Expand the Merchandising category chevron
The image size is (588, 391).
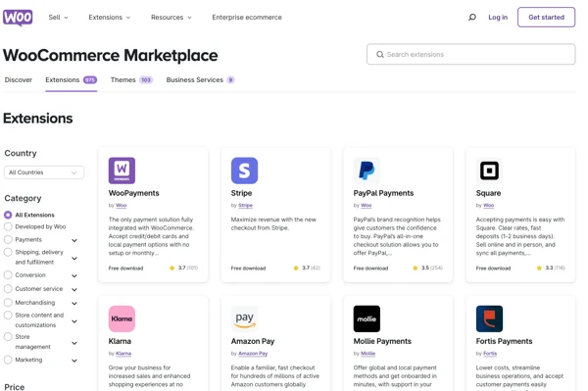(74, 303)
